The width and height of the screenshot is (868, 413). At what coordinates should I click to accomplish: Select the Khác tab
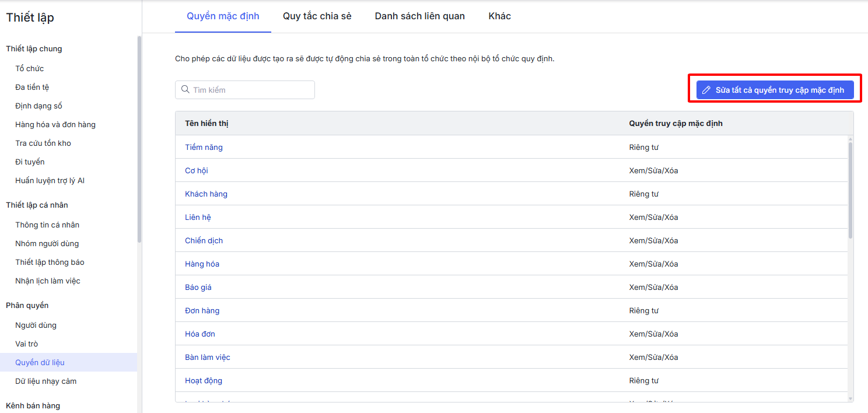[499, 16]
